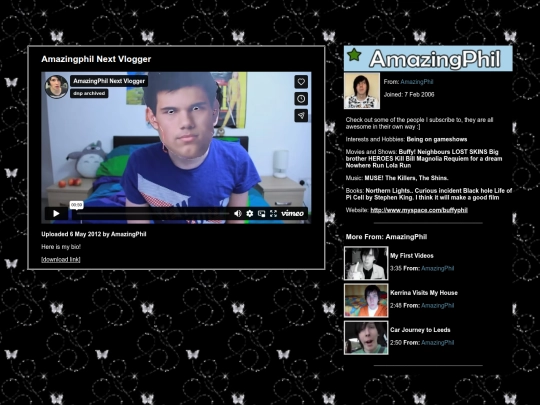The height and width of the screenshot is (405, 540).
Task: Open the Vimeo logo link
Action: (292, 213)
